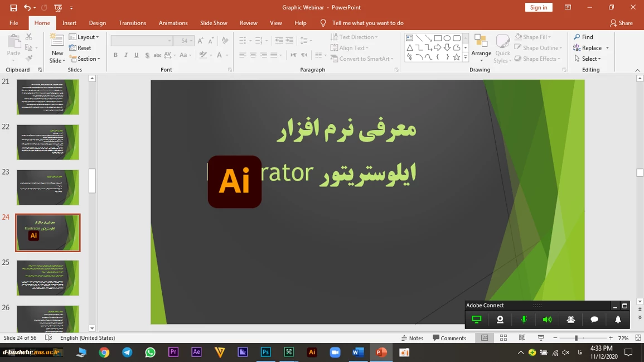
Task: Toggle Adobe Connect speaker audio
Action: point(547,320)
